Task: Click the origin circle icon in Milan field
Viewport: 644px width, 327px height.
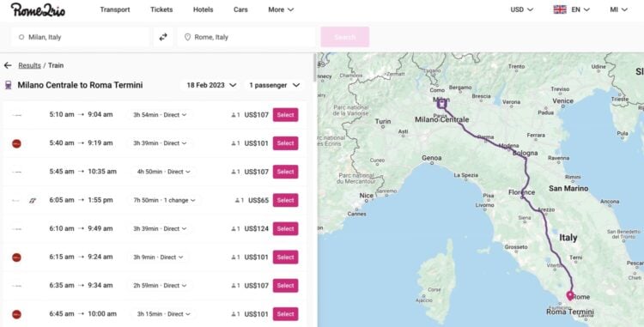Action: coord(21,37)
